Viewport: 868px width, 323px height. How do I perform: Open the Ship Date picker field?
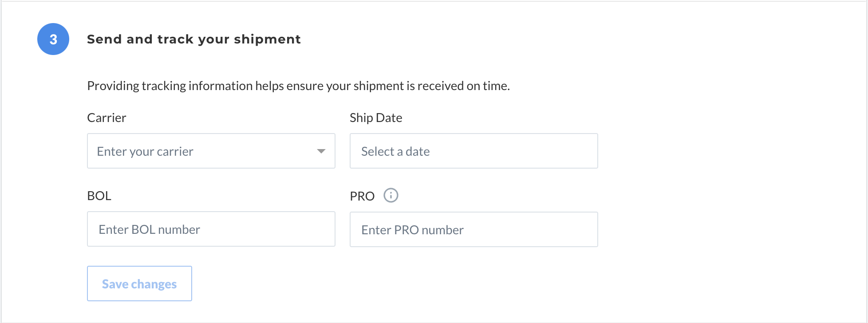coord(474,151)
